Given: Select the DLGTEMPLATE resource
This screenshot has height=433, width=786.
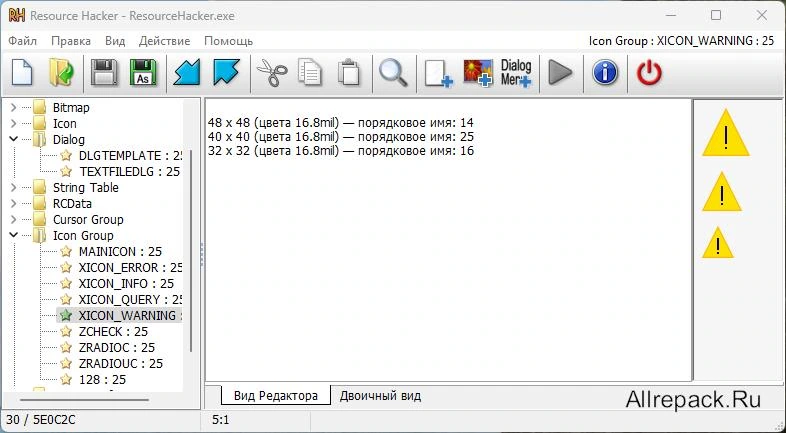Looking at the screenshot, I should pos(130,155).
